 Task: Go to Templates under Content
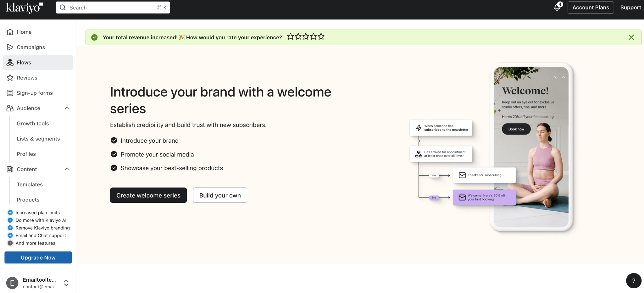point(30,185)
